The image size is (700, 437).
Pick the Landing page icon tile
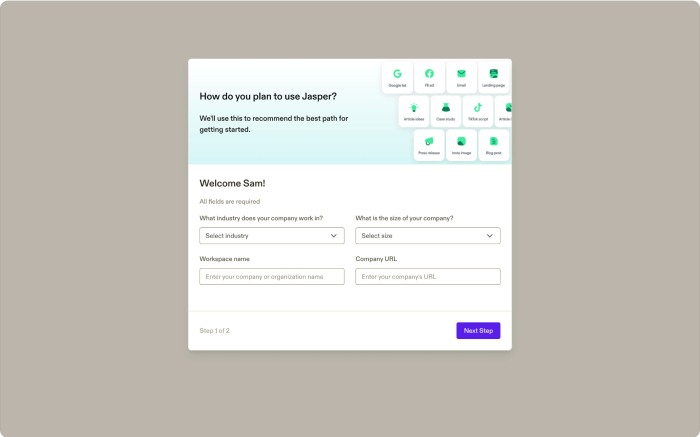pyautogui.click(x=493, y=74)
